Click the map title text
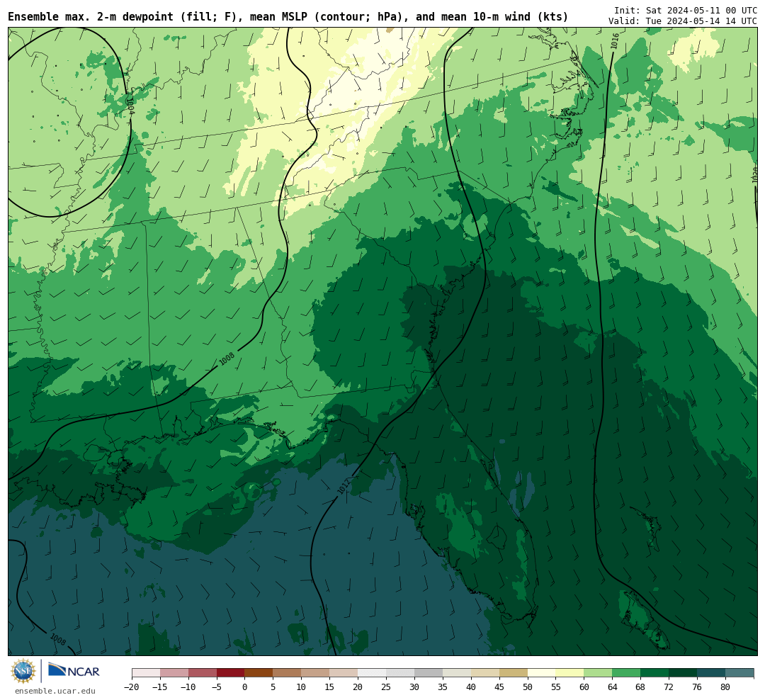The image size is (765, 700). point(288,16)
